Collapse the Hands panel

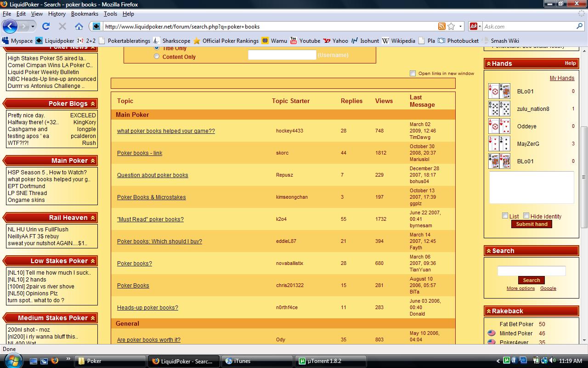[x=489, y=63]
